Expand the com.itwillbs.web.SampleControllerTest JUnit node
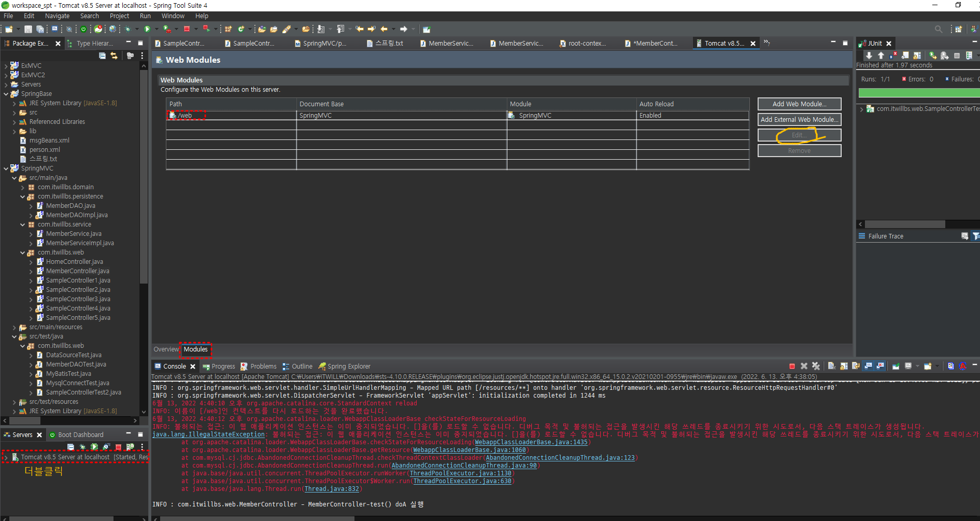Image resolution: width=980 pixels, height=521 pixels. tap(861, 109)
